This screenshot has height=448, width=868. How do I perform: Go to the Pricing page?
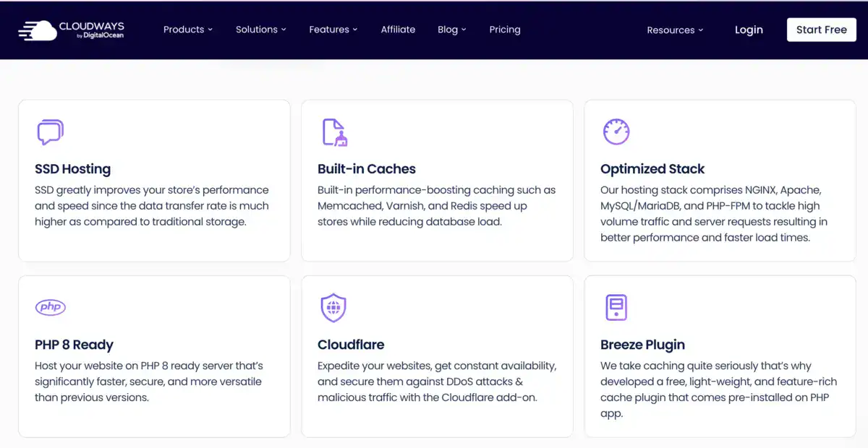(505, 30)
